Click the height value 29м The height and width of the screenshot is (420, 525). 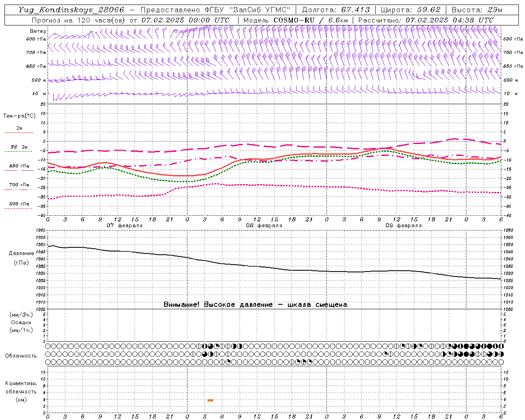pos(495,10)
